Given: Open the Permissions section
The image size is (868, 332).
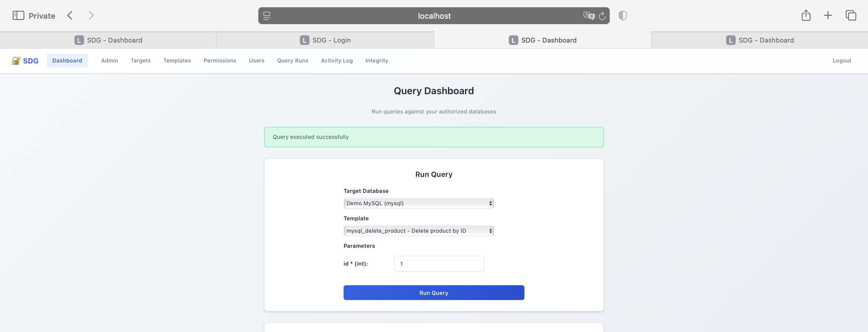Looking at the screenshot, I should point(220,60).
